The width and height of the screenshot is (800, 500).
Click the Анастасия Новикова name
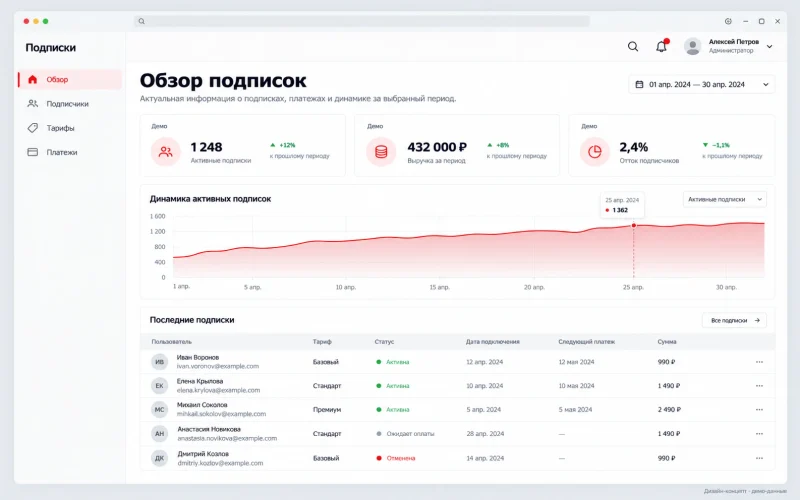pos(209,429)
